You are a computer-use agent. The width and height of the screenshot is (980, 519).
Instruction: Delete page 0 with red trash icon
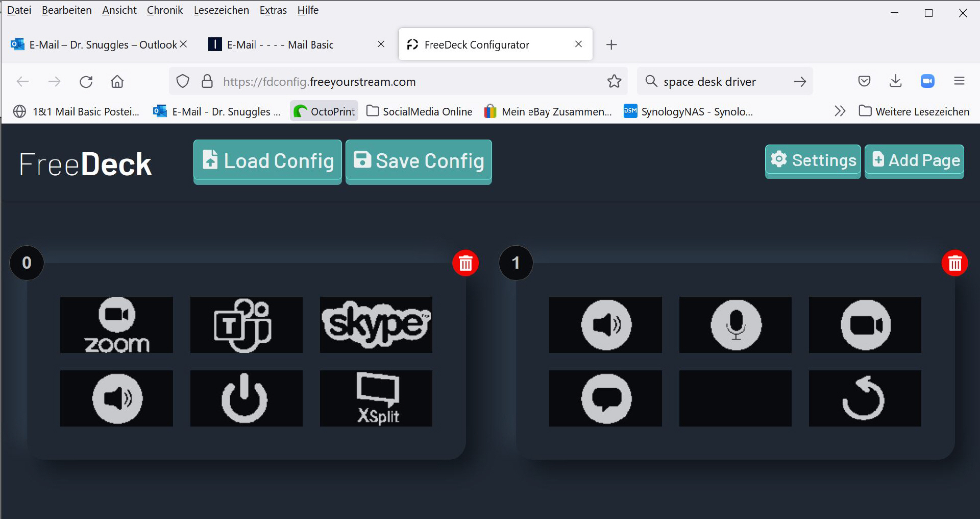pyautogui.click(x=465, y=264)
